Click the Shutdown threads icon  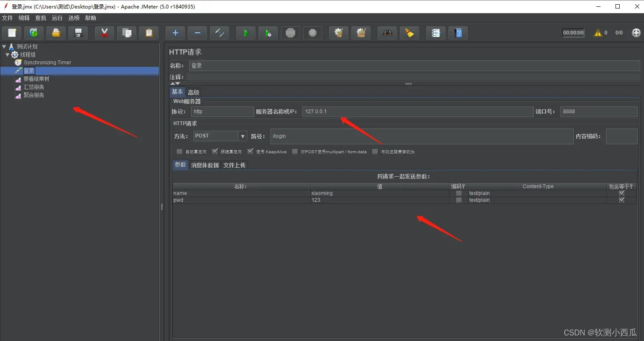313,33
